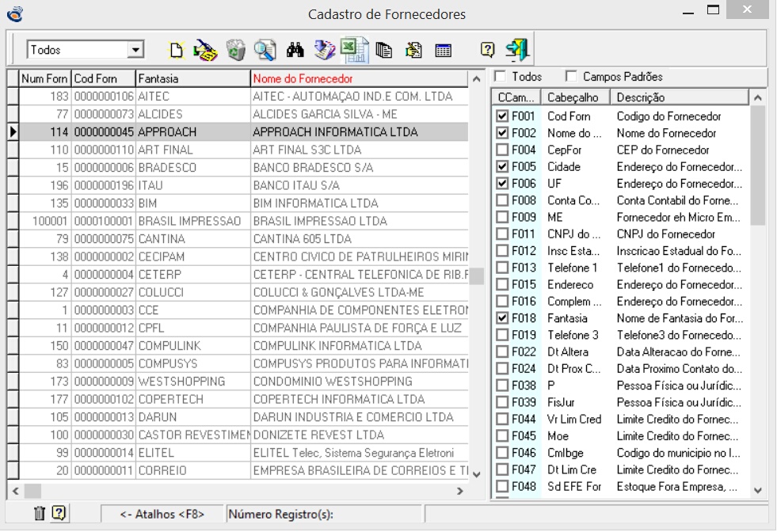Sort by the Cod Forn column header

(x=104, y=78)
